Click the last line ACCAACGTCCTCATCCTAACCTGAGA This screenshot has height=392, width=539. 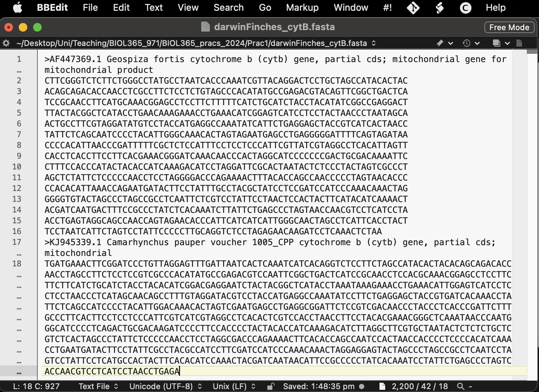coord(112,371)
